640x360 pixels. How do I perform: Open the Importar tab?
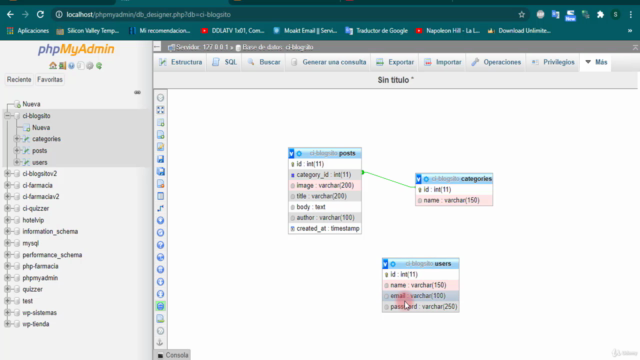point(442,62)
